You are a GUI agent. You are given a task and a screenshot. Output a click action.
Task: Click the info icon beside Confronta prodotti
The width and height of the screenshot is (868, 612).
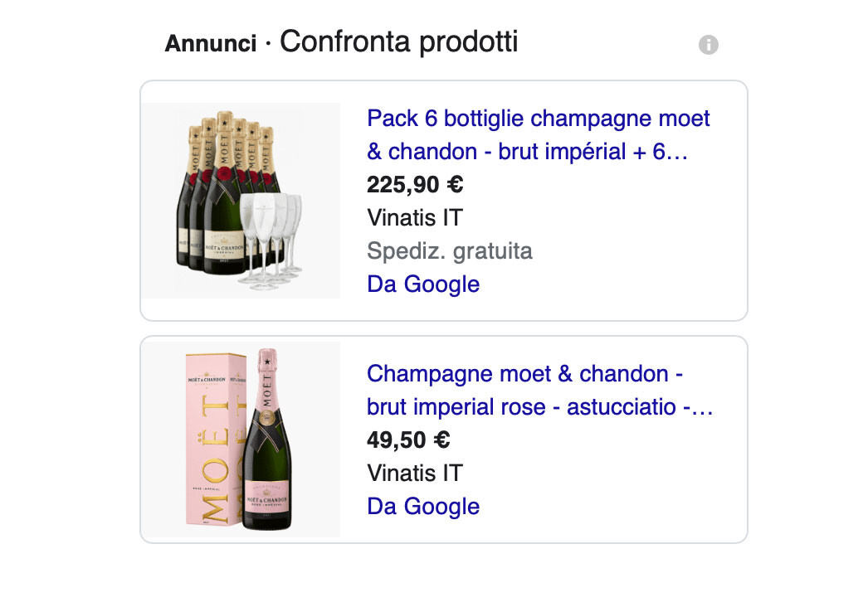tap(708, 45)
